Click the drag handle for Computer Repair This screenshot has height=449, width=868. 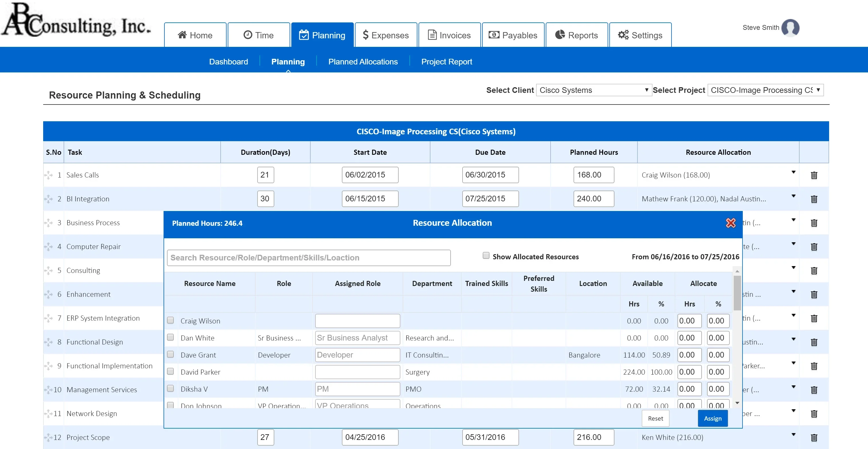[x=49, y=247]
